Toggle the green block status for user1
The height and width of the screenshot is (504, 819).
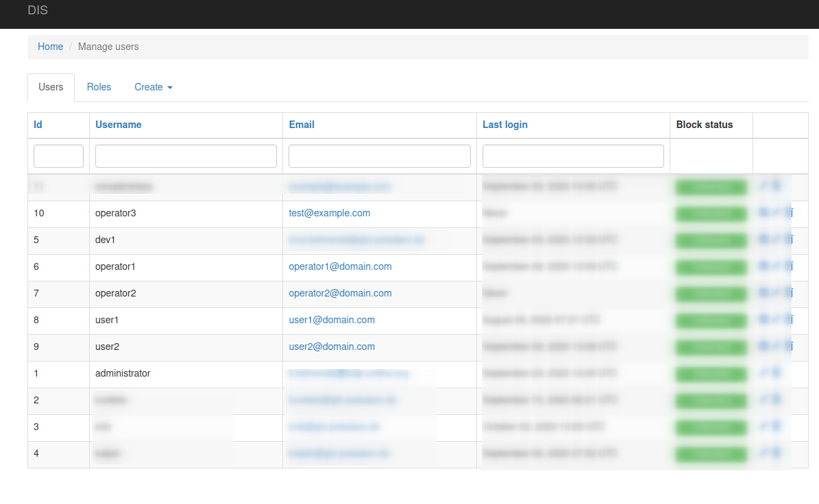[x=711, y=320]
